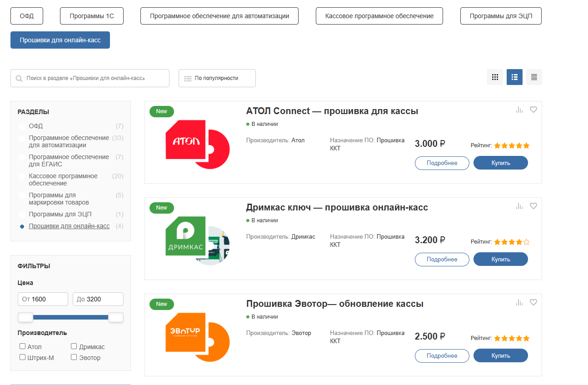Select Кассовое программное обеспечение sidebar section

[63, 180]
